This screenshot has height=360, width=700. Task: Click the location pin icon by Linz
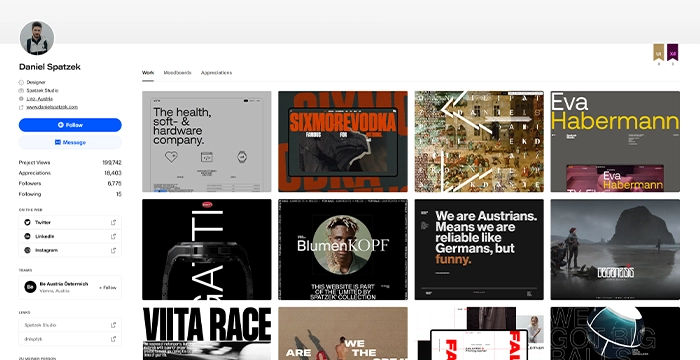(x=21, y=99)
